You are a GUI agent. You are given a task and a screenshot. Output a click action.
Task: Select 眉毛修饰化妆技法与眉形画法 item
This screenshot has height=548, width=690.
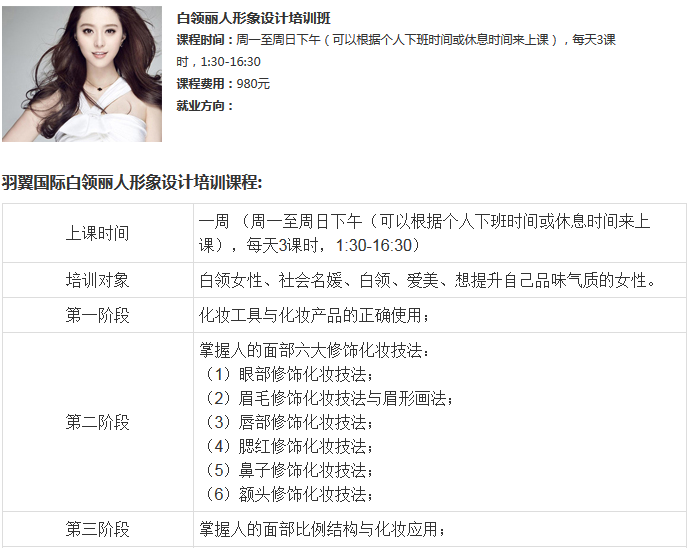(327, 398)
